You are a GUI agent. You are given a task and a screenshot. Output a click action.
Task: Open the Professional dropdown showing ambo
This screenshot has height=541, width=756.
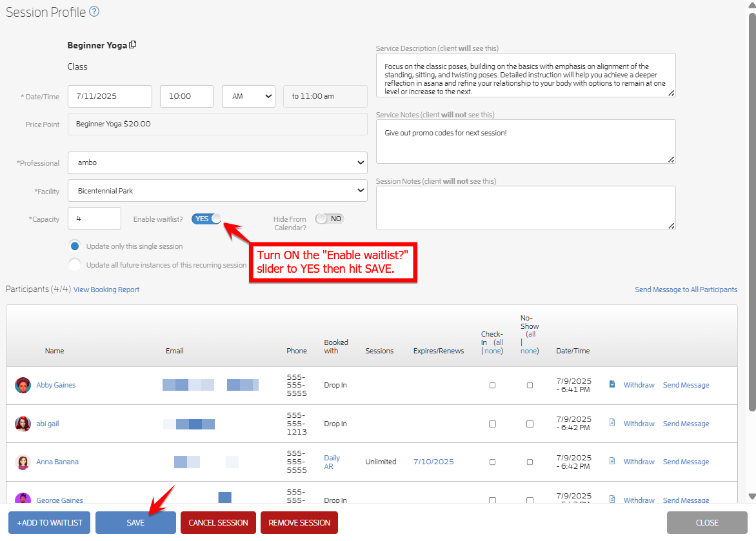pyautogui.click(x=217, y=163)
